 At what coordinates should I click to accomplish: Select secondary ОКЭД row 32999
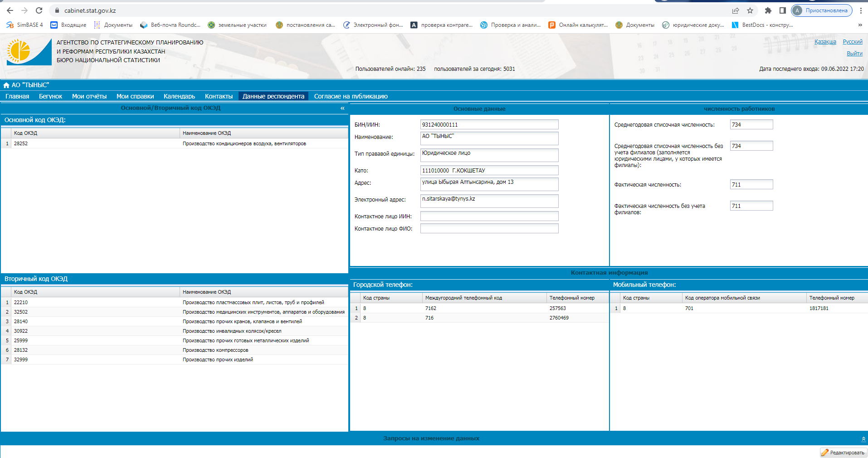coord(175,360)
